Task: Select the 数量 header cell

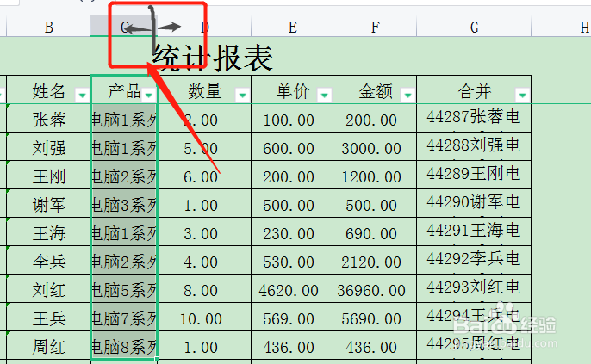Action: [x=204, y=89]
